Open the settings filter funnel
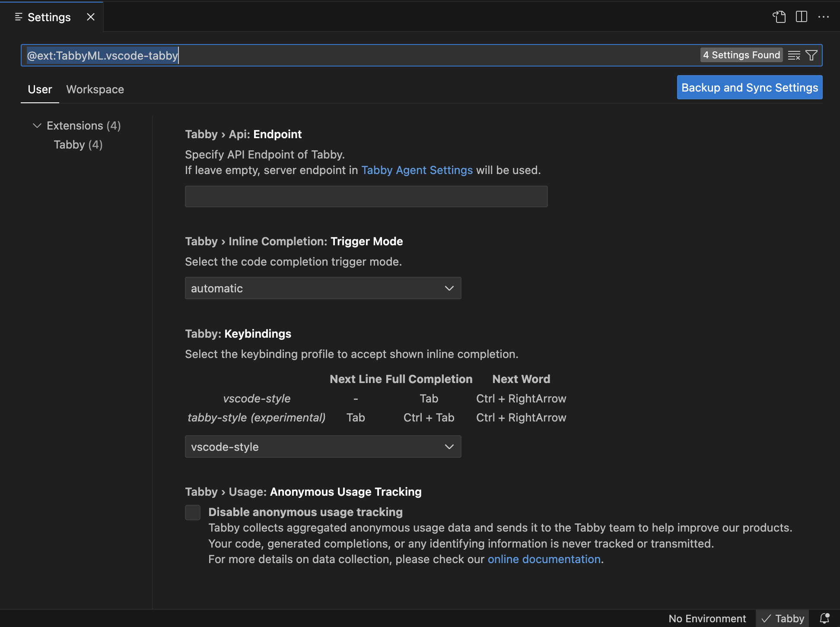 (811, 55)
